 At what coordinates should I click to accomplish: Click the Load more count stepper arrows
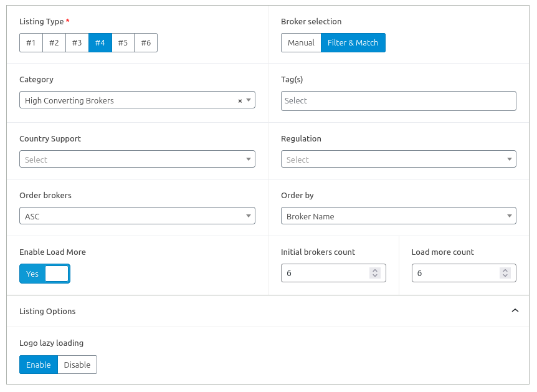505,273
